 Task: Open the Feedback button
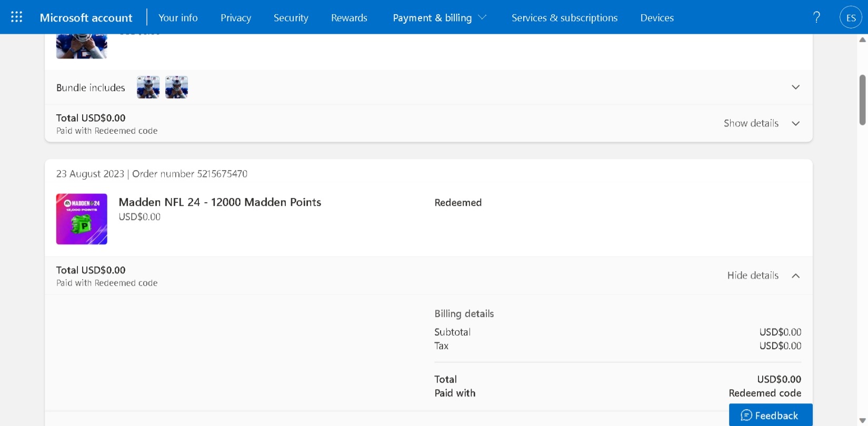(771, 415)
